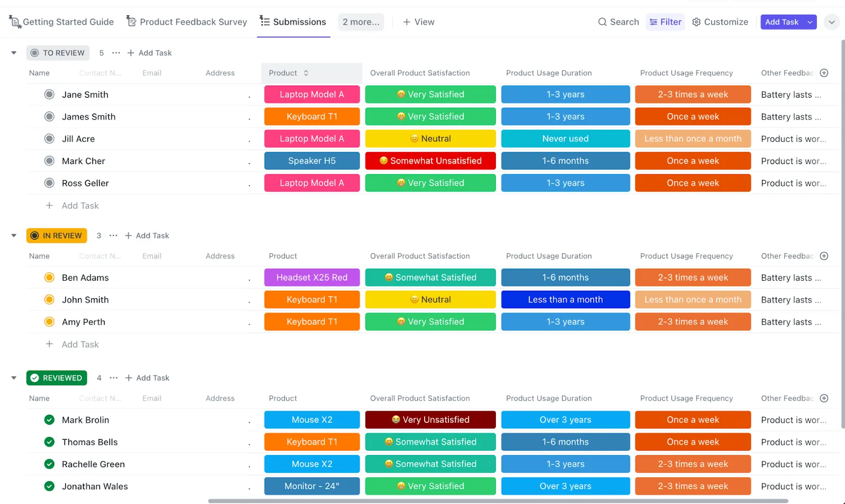This screenshot has width=845, height=504.
Task: Click the TO REVIEW status badge
Action: 58,53
